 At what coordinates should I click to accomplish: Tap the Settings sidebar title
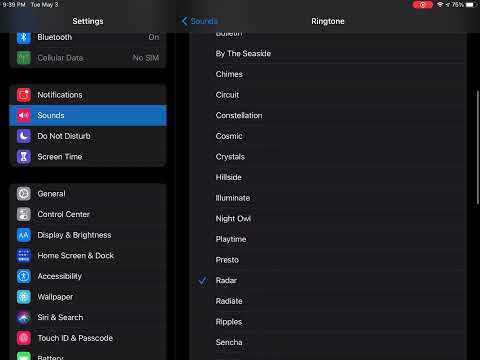coord(88,21)
